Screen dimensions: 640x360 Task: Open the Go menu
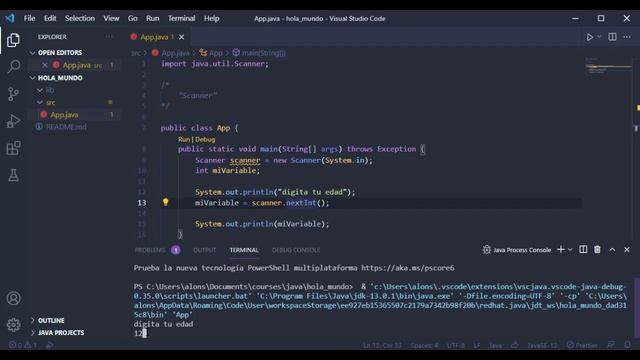(133, 18)
